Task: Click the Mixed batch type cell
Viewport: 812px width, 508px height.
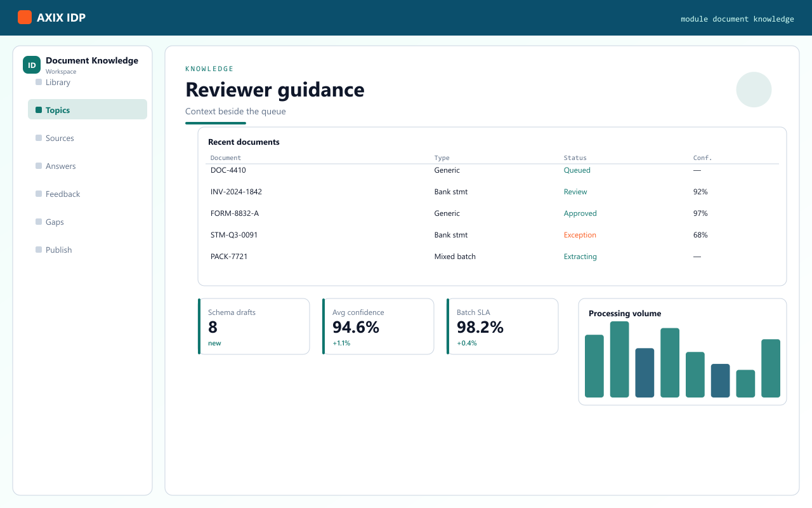Action: (x=455, y=257)
